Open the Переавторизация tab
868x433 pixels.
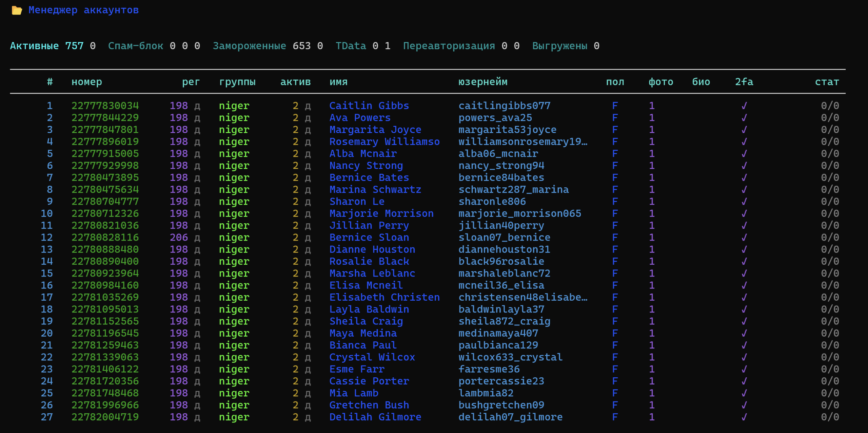coord(449,46)
